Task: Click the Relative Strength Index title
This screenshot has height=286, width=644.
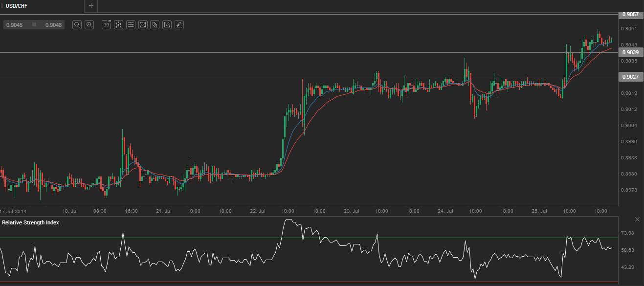Action: pyautogui.click(x=30, y=222)
